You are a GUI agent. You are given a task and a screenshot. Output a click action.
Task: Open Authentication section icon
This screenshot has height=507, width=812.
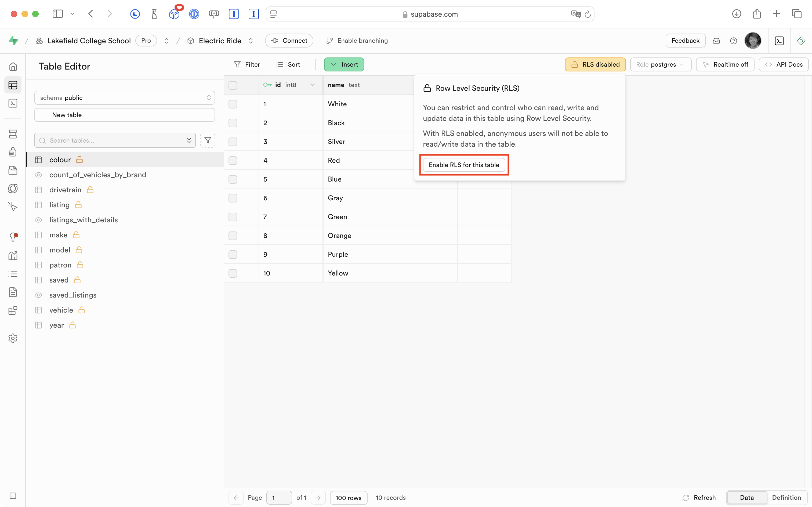click(x=13, y=152)
